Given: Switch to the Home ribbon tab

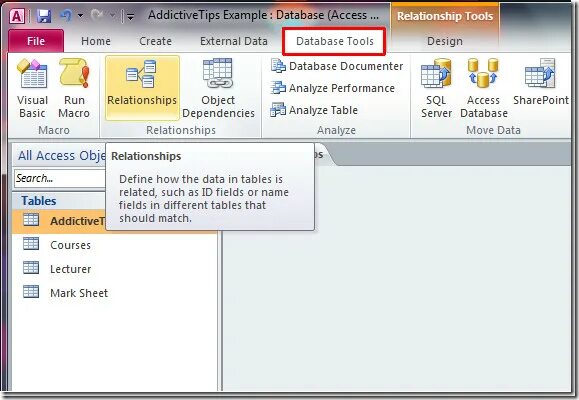Looking at the screenshot, I should click(96, 41).
